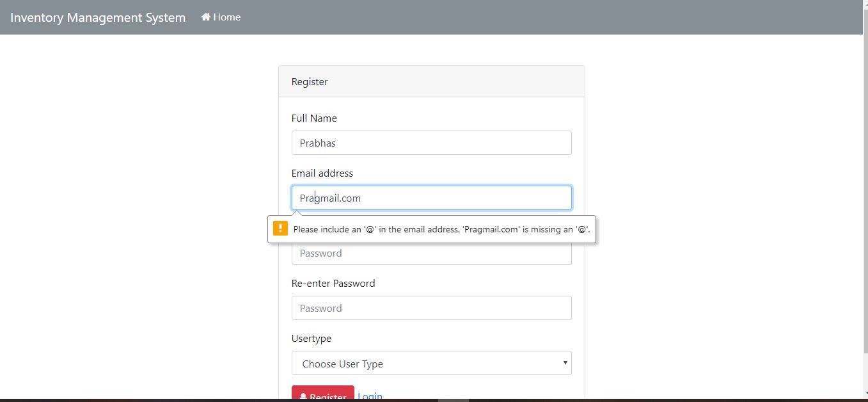Open the Login link

(x=370, y=395)
